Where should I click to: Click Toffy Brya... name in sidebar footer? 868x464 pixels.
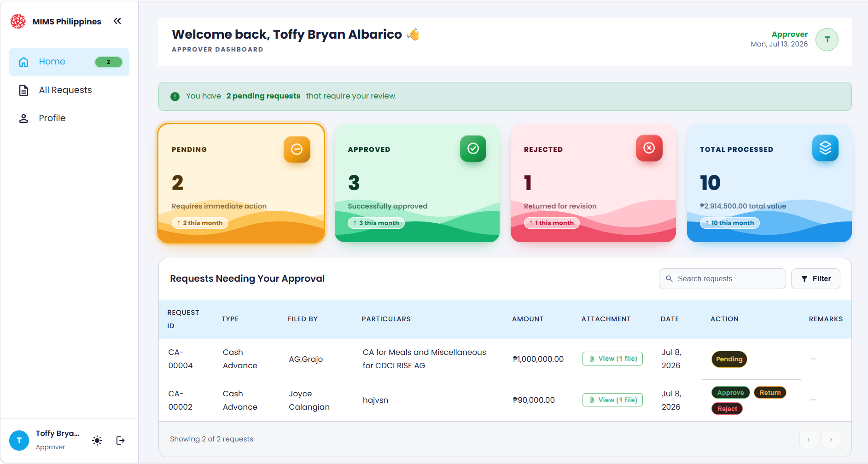(x=58, y=434)
